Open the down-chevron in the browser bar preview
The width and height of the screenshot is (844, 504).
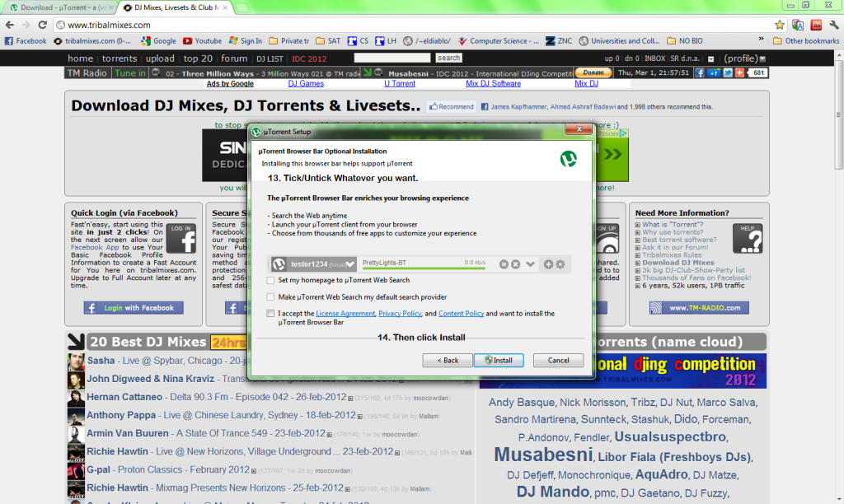531,264
